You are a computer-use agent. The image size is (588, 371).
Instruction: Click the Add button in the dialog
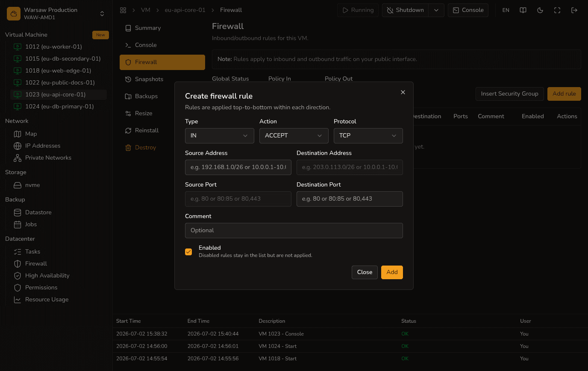pos(392,272)
